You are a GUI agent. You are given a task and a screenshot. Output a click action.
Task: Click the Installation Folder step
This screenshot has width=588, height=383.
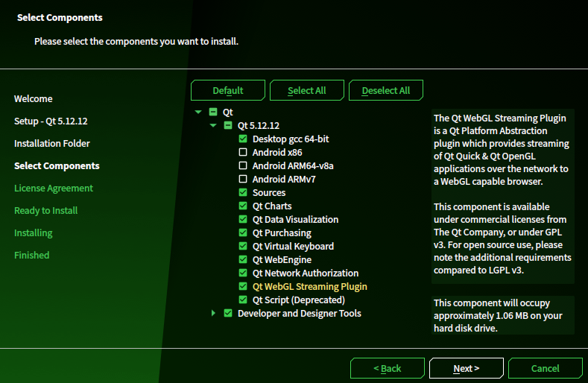pyautogui.click(x=52, y=143)
